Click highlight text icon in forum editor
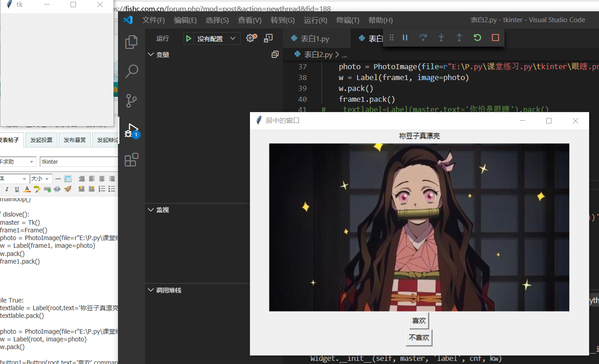The image size is (599, 364). coord(37,189)
